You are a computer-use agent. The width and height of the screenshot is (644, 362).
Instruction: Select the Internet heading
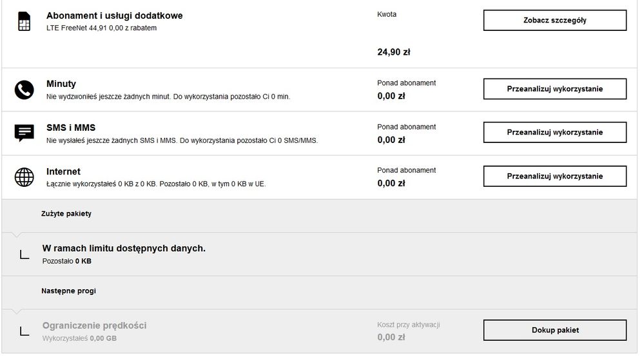coord(63,171)
